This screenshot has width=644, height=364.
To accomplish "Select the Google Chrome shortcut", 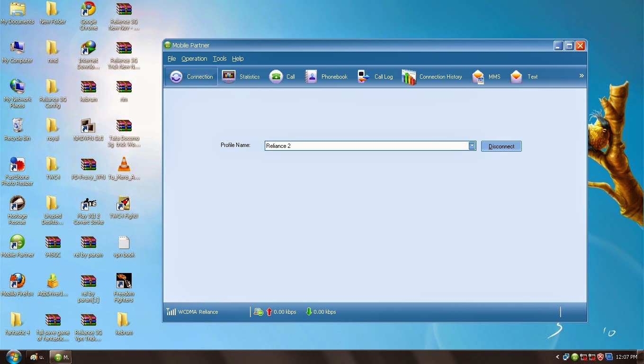I will [x=89, y=16].
